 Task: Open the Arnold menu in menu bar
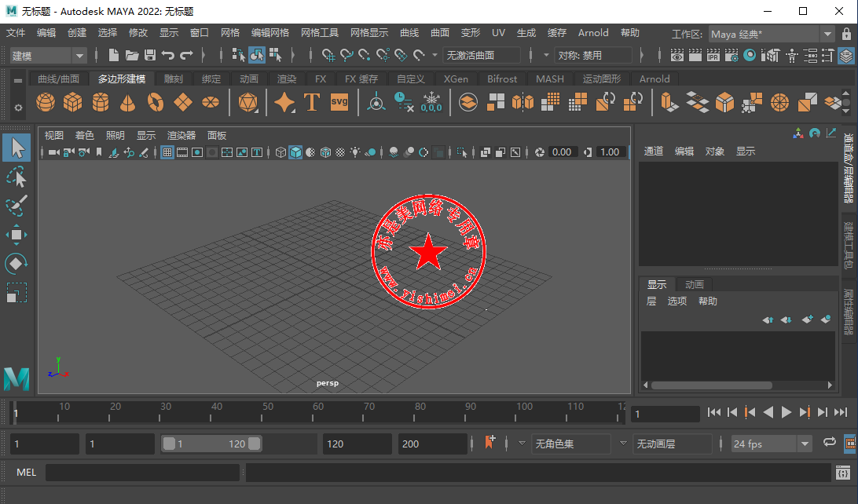[593, 33]
